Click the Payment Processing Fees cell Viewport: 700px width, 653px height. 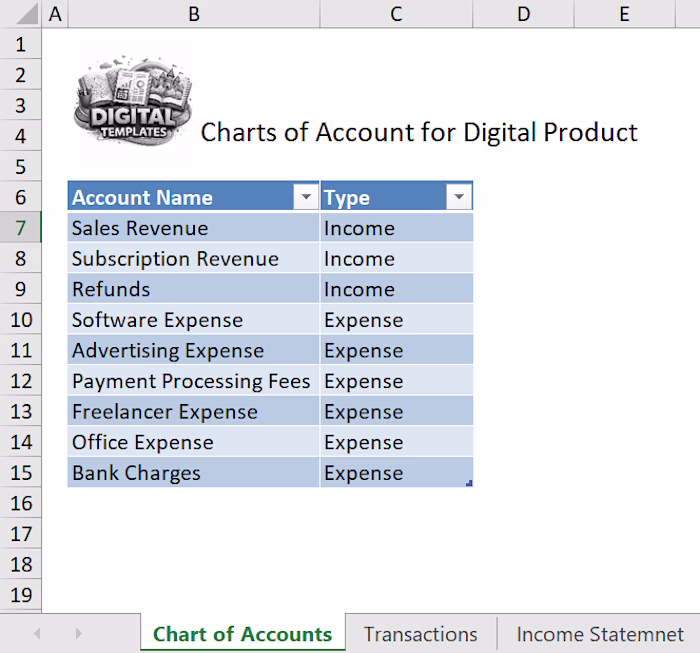click(193, 381)
